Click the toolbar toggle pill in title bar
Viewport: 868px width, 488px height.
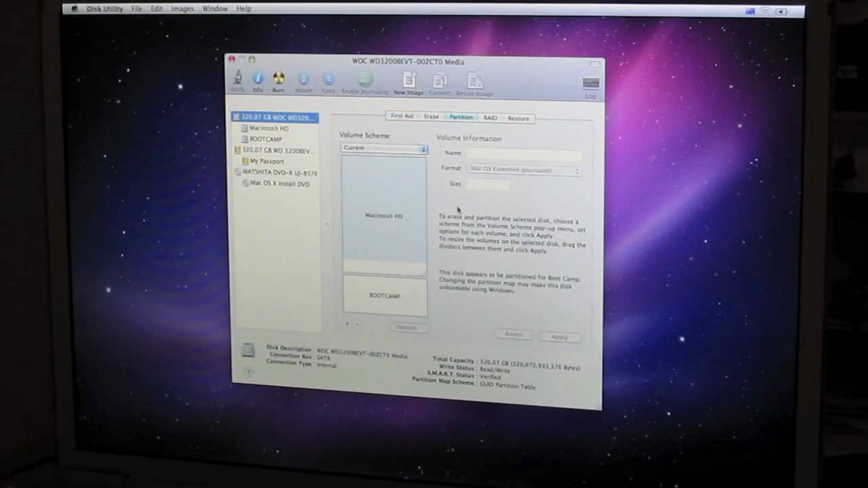[x=595, y=64]
